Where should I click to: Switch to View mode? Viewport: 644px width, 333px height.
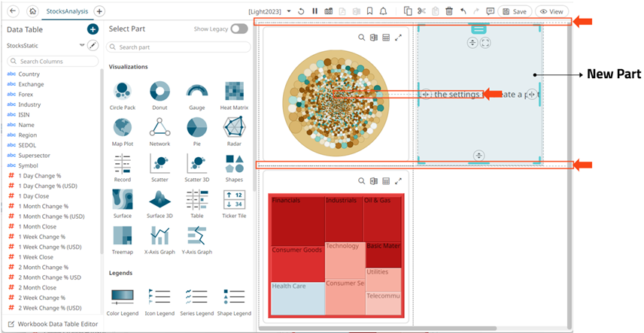(551, 11)
